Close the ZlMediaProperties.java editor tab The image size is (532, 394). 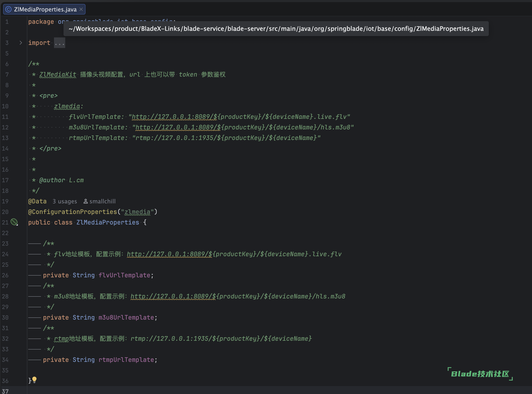tap(81, 9)
